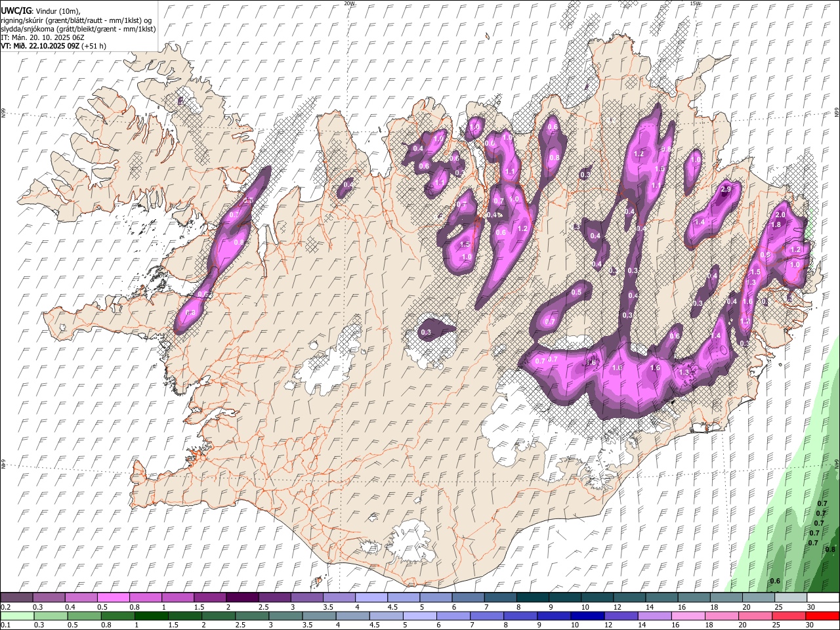The width and height of the screenshot is (840, 630).
Task: Click the '0.1' label on the rain scale
Action: [x=6, y=625]
